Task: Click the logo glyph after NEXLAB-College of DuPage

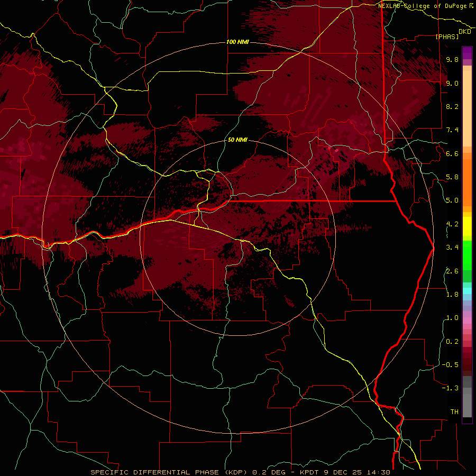Action: click(x=471, y=6)
